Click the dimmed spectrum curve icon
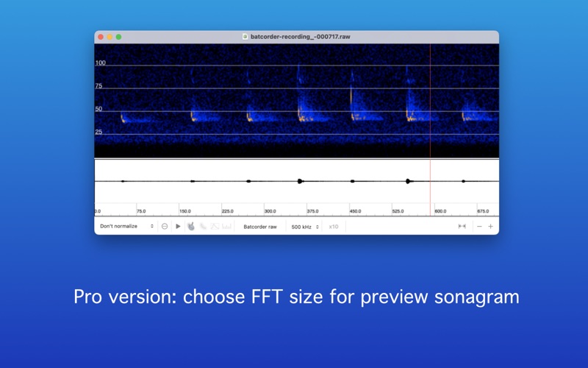 pos(215,226)
